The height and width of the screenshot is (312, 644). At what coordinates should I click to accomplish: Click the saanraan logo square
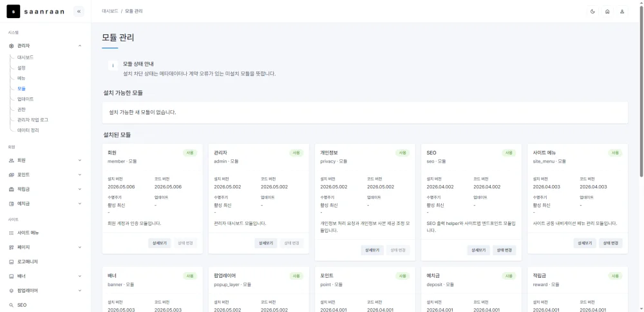pos(13,12)
